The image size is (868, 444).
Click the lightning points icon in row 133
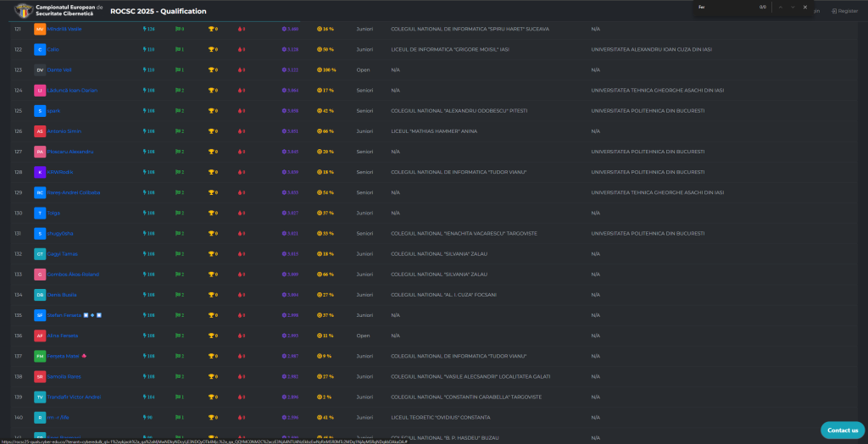click(144, 275)
